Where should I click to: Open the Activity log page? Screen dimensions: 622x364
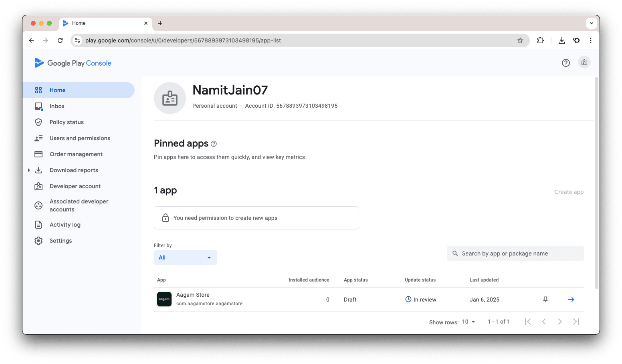click(x=65, y=225)
